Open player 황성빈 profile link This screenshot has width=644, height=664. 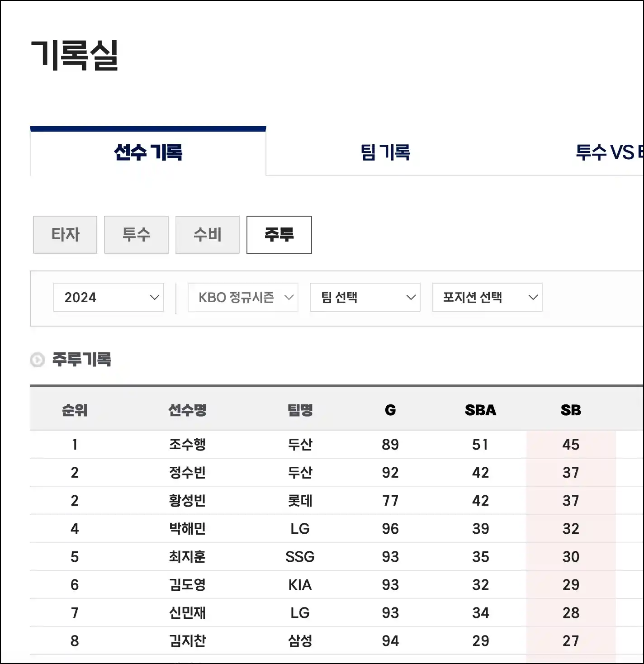187,501
